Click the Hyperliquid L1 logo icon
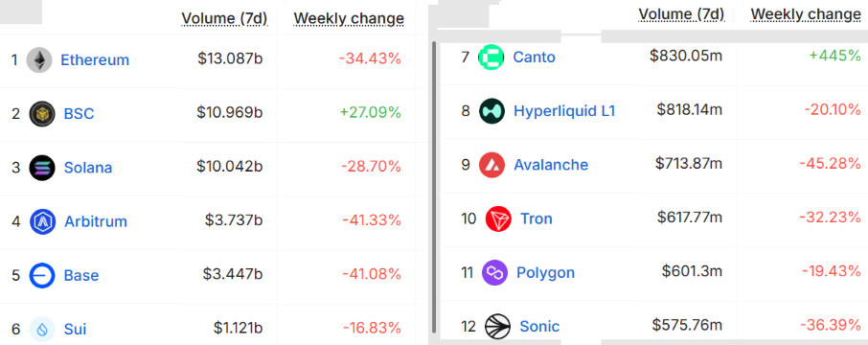Image resolution: width=868 pixels, height=345 pixels. [x=491, y=111]
